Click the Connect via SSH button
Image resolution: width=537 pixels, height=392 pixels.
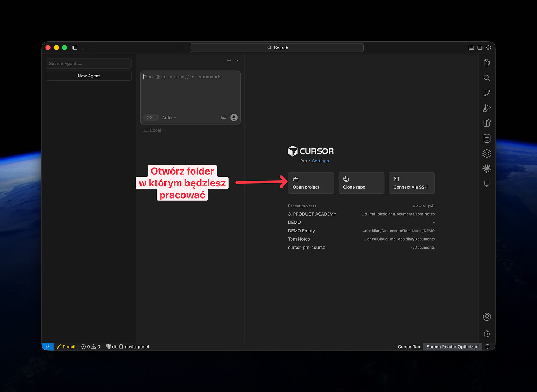412,183
